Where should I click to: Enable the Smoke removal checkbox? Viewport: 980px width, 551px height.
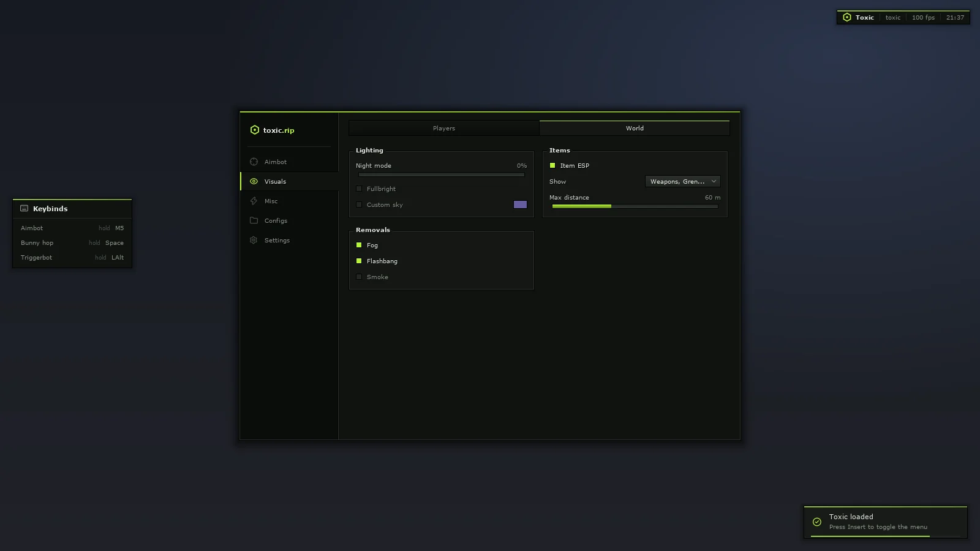359,277
